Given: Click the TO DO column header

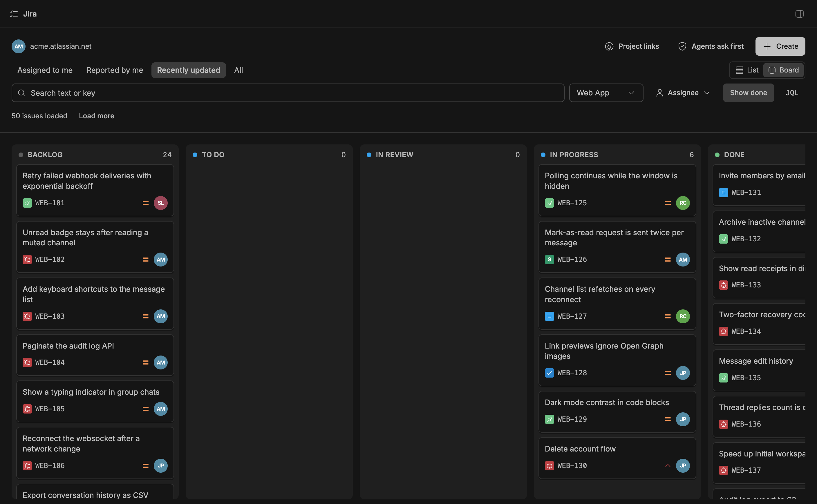Looking at the screenshot, I should coord(269,155).
